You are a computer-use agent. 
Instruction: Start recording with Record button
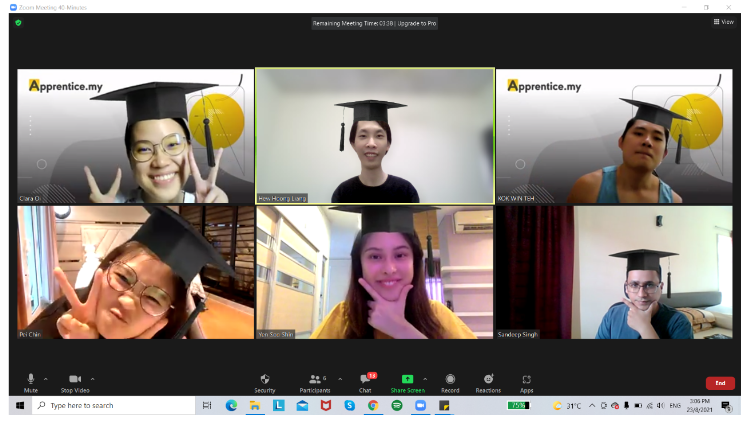450,381
